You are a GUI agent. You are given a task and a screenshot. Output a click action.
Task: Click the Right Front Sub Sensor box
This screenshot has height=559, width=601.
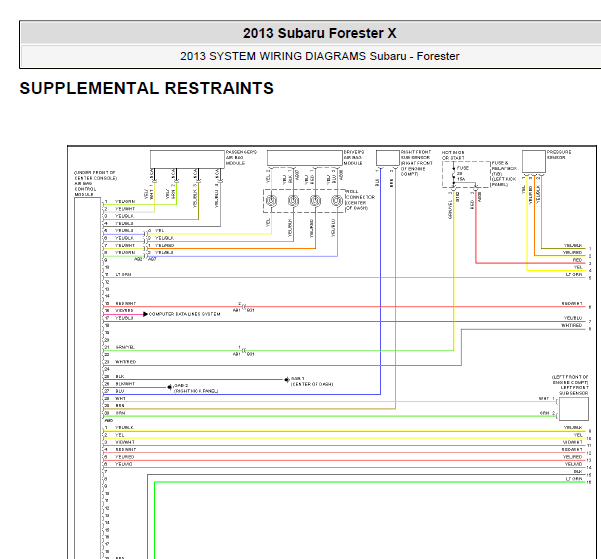click(388, 158)
